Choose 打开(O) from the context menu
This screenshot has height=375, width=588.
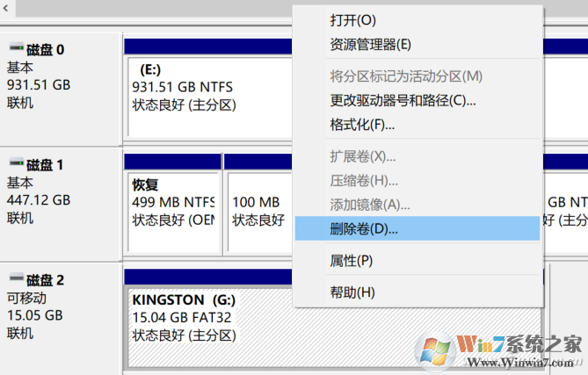[352, 20]
